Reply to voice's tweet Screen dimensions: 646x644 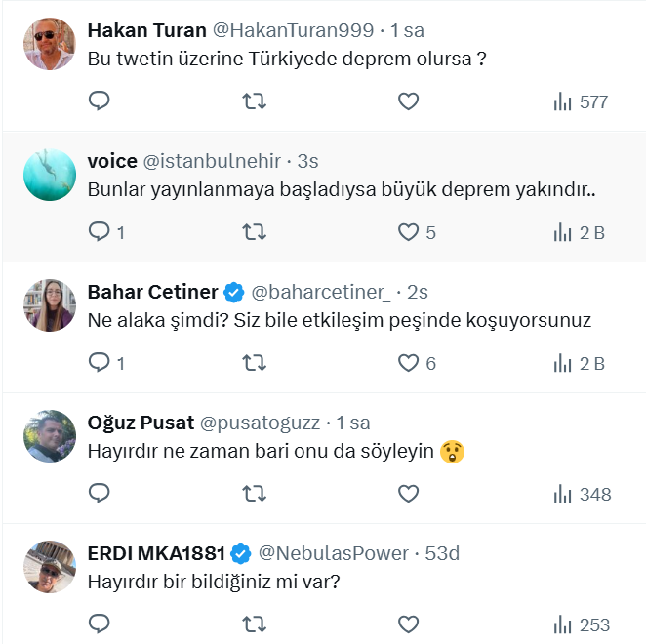(x=100, y=232)
